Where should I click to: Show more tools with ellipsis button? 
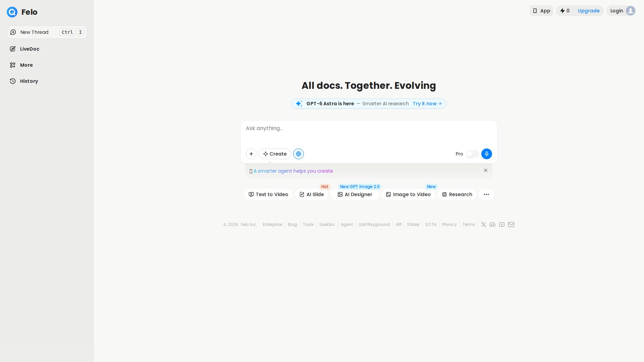tap(486, 194)
